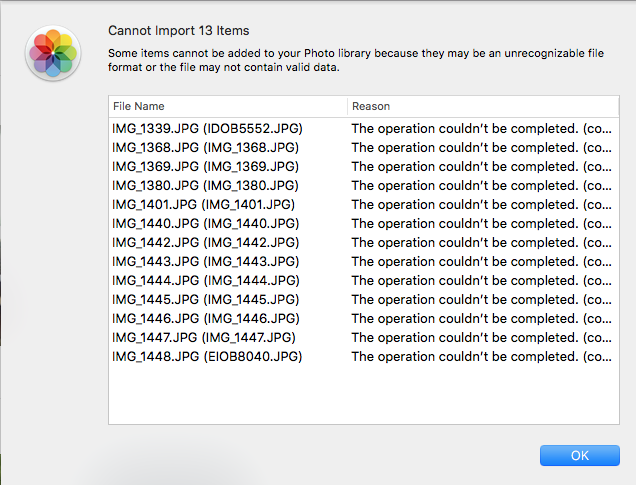The height and width of the screenshot is (485, 636).
Task: Highlight the IMG_1445.JPG file entry
Action: tap(205, 299)
